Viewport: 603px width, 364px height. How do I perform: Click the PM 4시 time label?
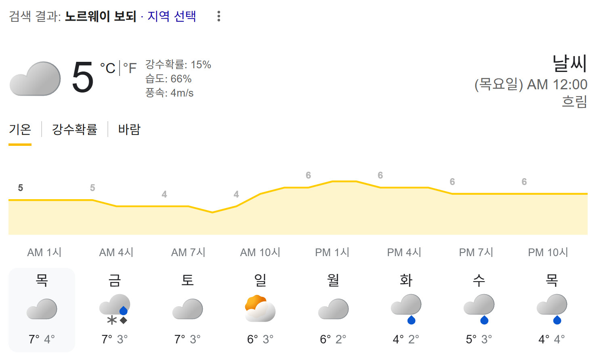(x=404, y=252)
